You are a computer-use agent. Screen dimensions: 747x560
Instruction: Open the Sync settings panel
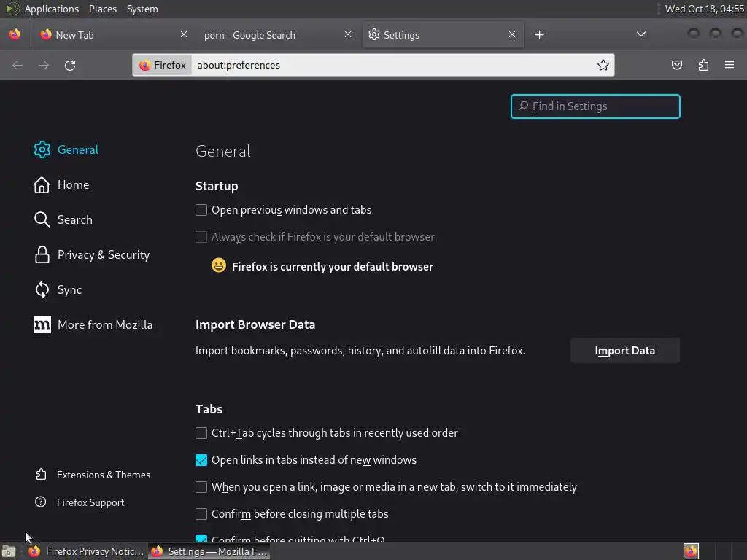pyautogui.click(x=69, y=290)
